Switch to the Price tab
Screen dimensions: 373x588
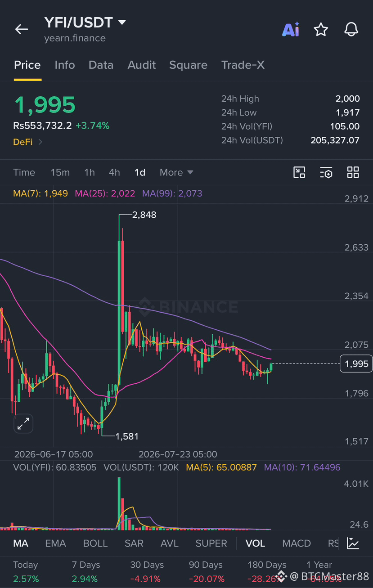click(27, 65)
